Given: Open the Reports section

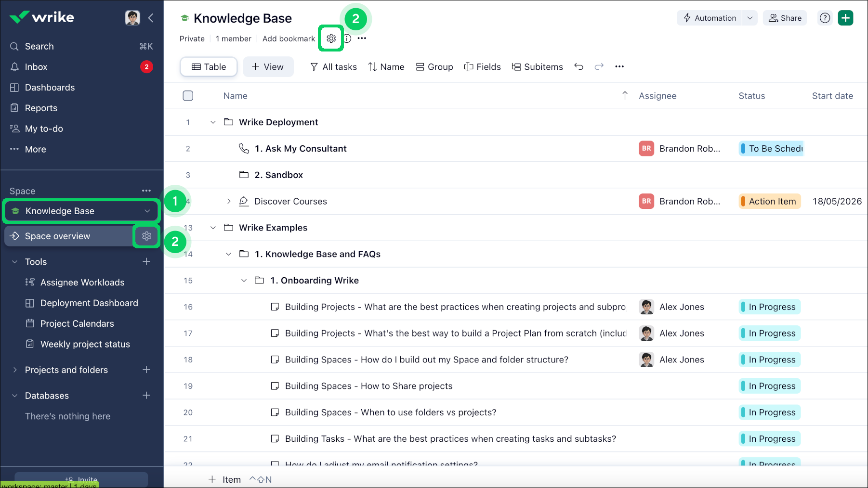Looking at the screenshot, I should click(x=40, y=108).
